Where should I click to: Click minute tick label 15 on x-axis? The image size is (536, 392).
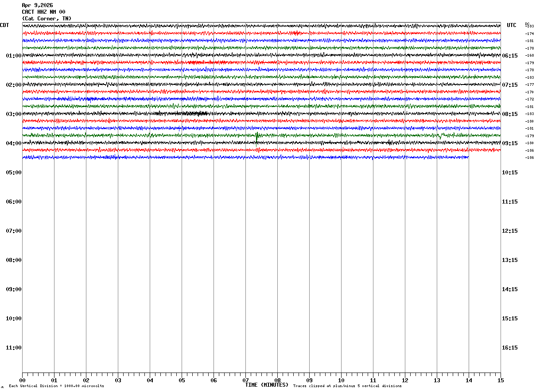click(x=501, y=380)
